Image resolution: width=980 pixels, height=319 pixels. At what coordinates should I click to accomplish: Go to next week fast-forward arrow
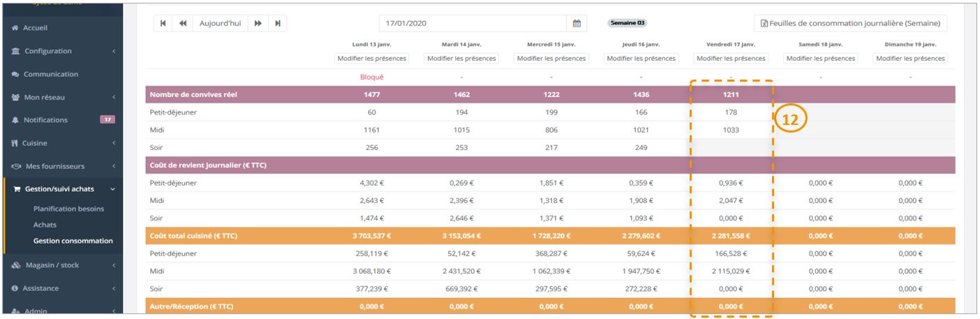258,23
